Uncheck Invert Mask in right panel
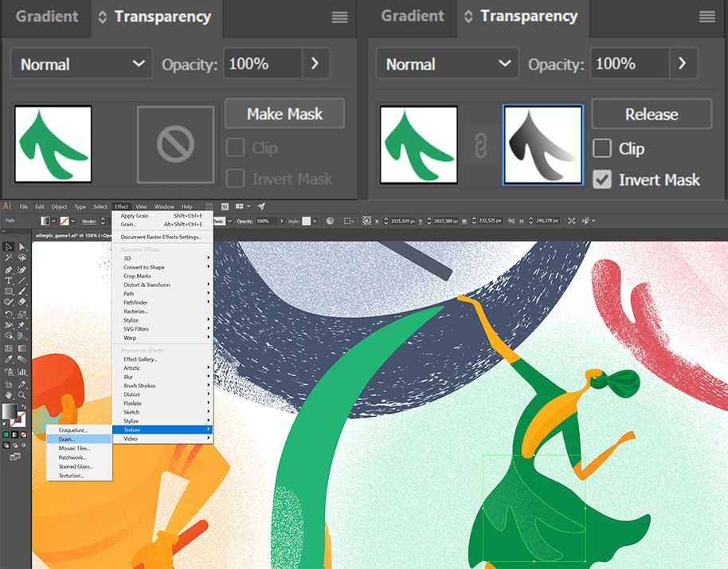728x569 pixels. [x=601, y=179]
